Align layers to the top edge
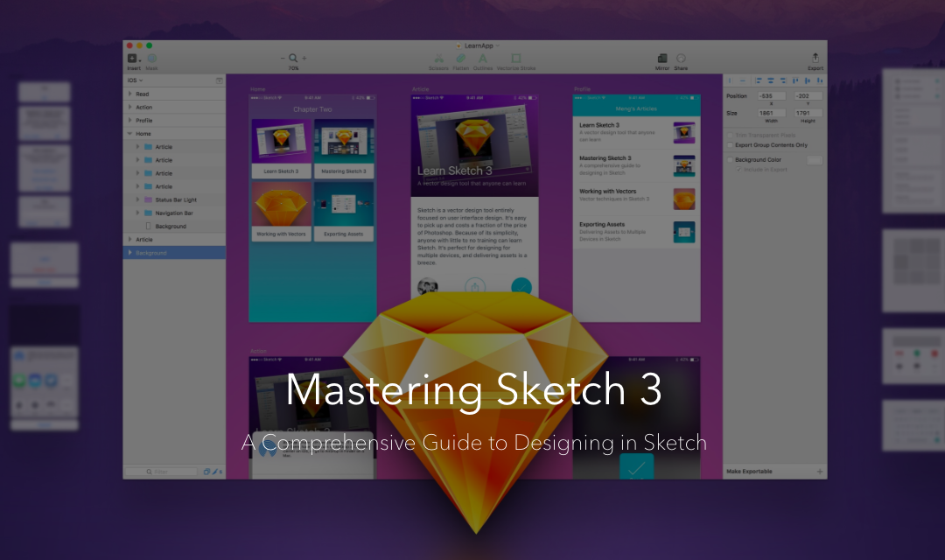 [x=795, y=80]
